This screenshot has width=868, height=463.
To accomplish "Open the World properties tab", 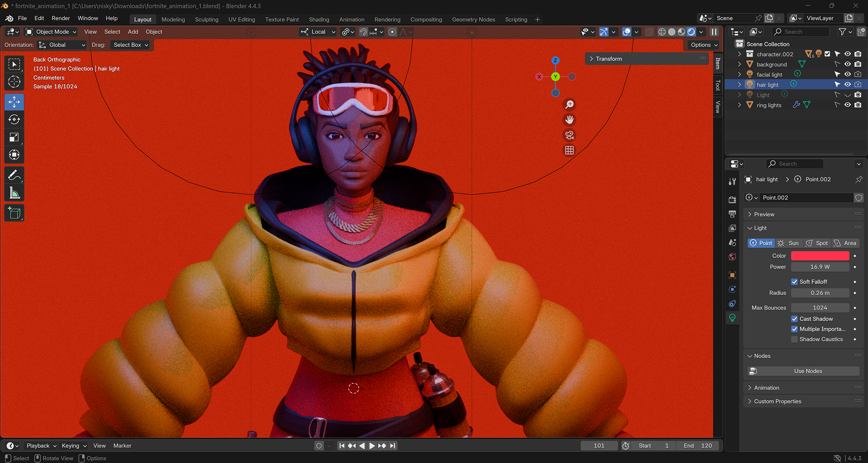I will tap(732, 257).
